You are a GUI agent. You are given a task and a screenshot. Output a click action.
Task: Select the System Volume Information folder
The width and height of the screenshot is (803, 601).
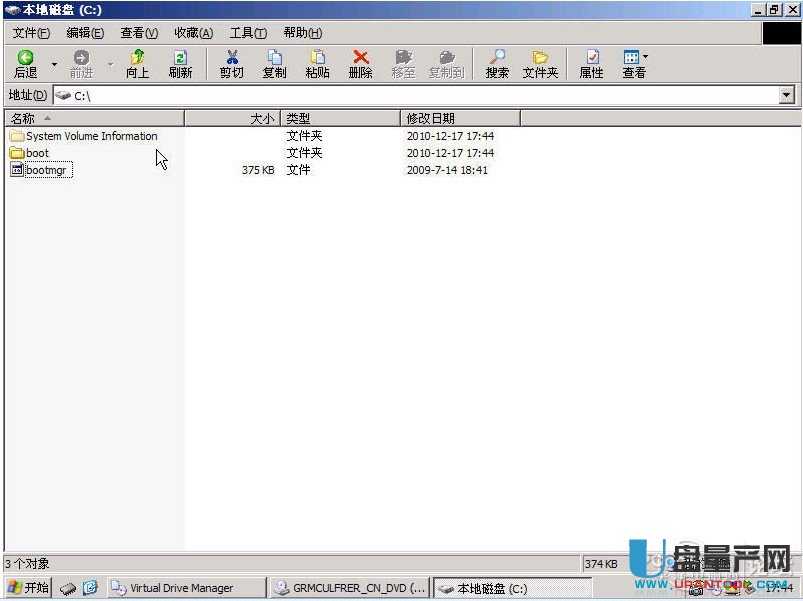(x=91, y=136)
